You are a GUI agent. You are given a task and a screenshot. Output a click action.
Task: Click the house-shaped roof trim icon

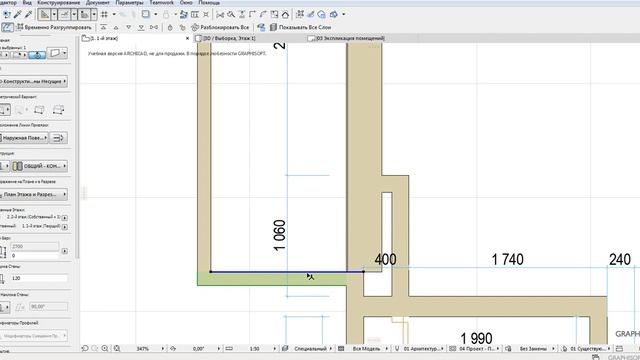[285, 15]
